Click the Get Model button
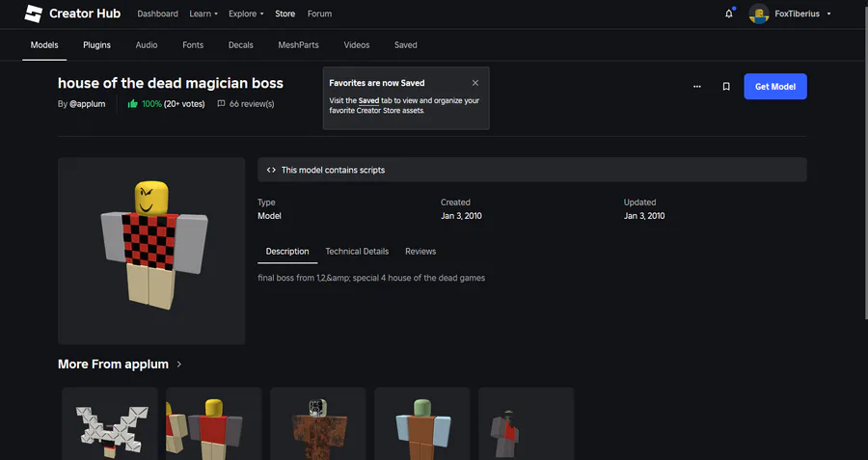Screen dimensions: 868x460 [775, 87]
